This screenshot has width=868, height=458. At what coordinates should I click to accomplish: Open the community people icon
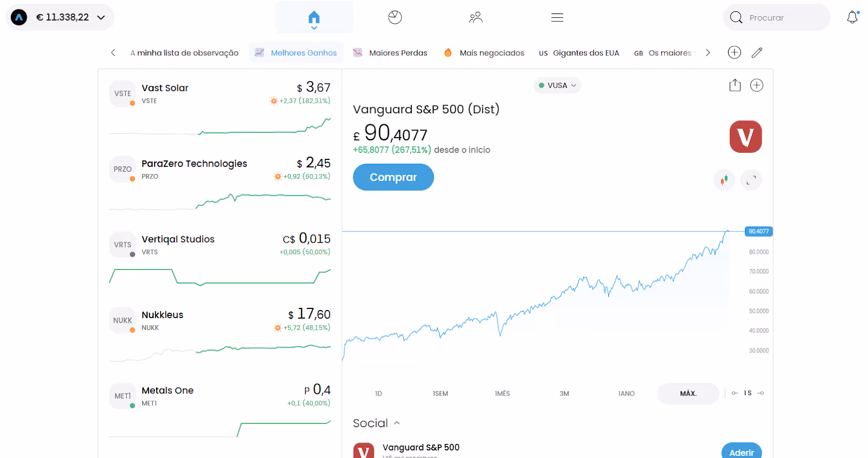point(476,17)
